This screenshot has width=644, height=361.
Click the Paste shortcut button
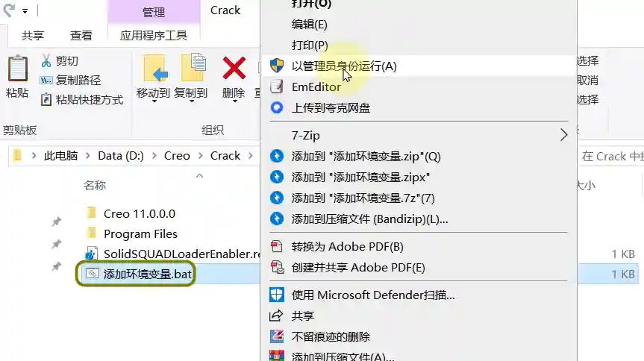[82, 100]
